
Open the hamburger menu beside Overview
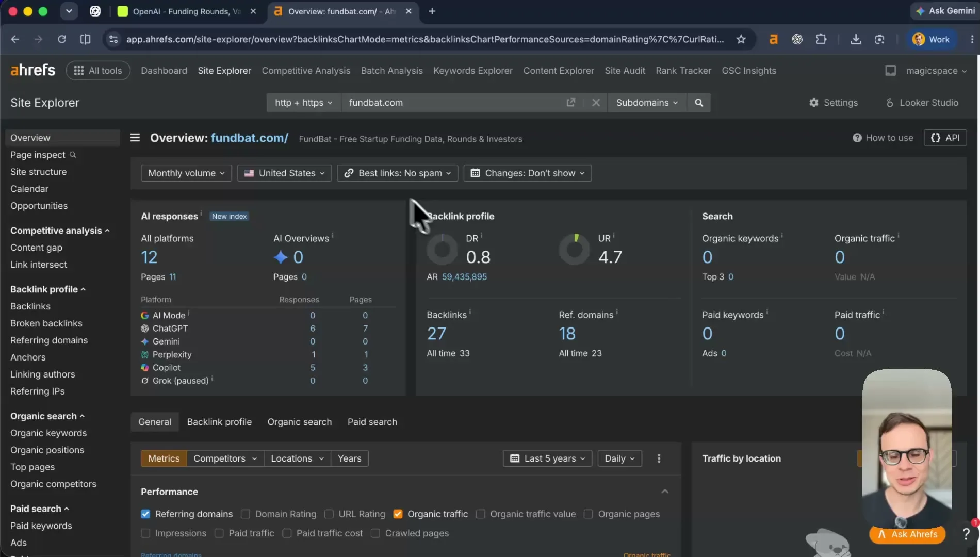[135, 138]
